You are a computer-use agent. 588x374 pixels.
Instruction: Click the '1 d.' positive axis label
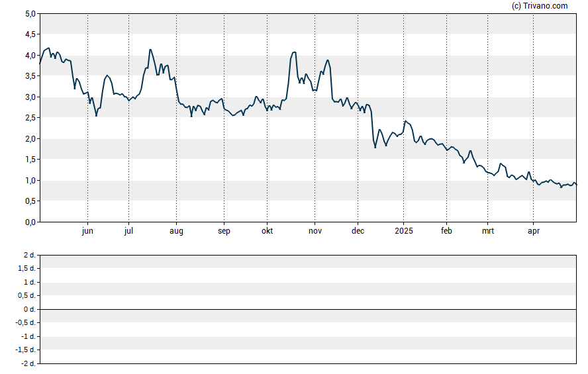pyautogui.click(x=30, y=282)
